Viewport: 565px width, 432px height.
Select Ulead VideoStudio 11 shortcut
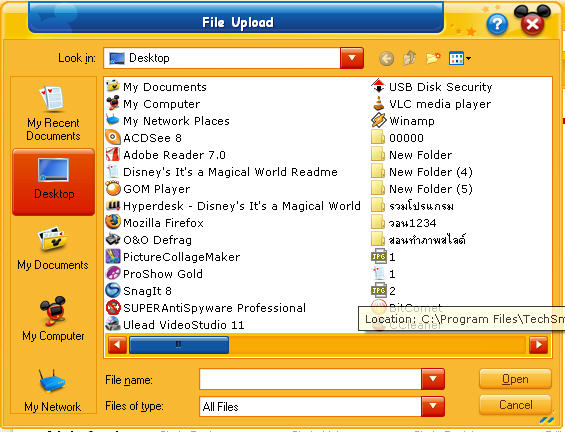click(175, 325)
